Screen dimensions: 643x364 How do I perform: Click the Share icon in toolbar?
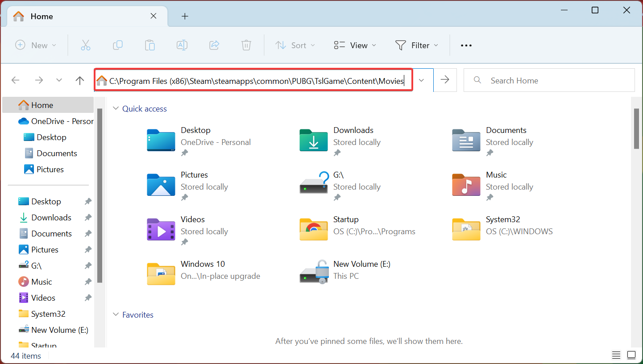(214, 45)
